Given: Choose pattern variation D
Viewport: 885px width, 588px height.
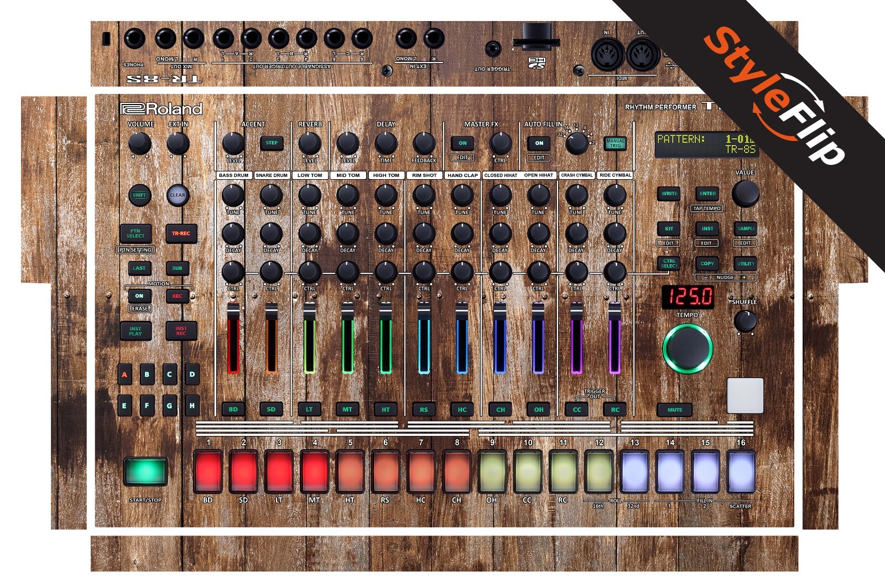Looking at the screenshot, I should click(192, 374).
